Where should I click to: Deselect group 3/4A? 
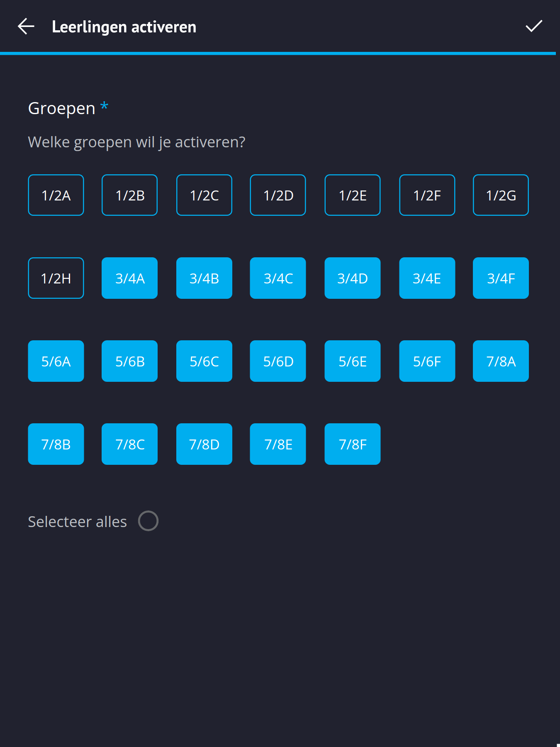coord(129,278)
